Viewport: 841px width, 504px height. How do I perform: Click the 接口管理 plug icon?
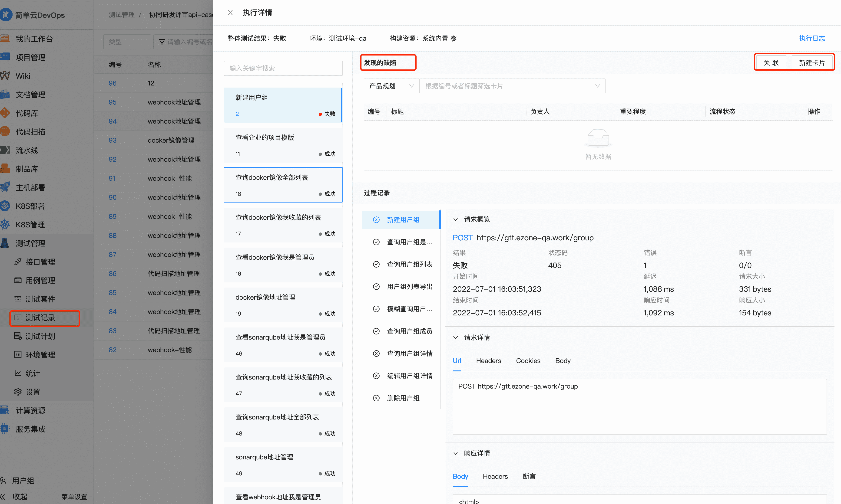coord(18,262)
